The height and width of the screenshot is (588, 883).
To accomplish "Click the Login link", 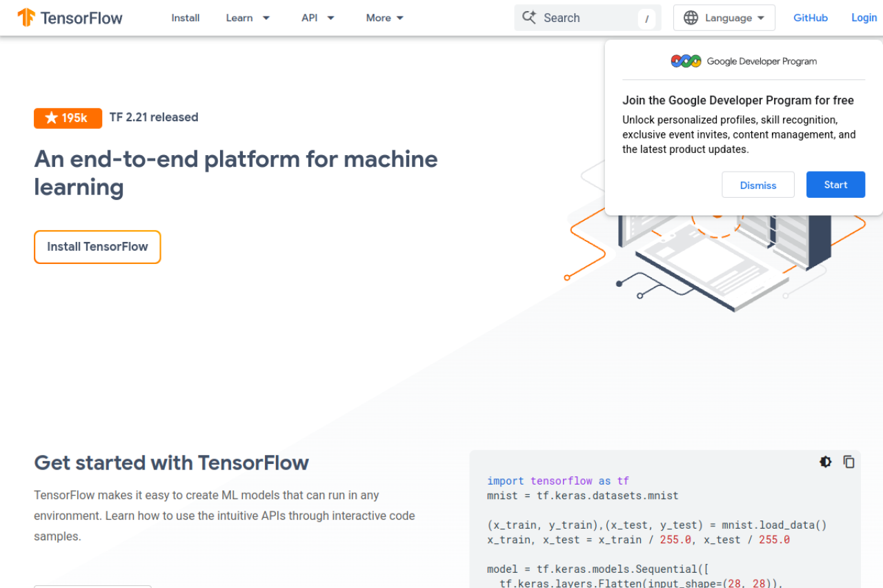I will click(864, 17).
